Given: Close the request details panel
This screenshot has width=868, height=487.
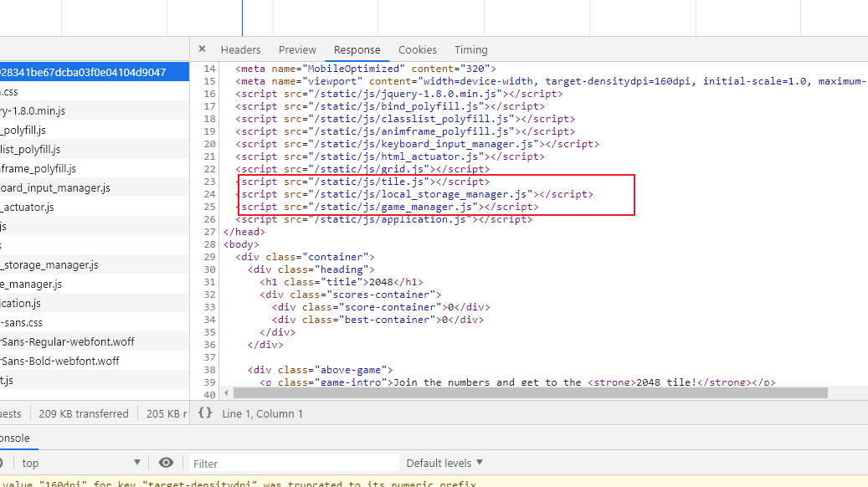Looking at the screenshot, I should click(202, 49).
